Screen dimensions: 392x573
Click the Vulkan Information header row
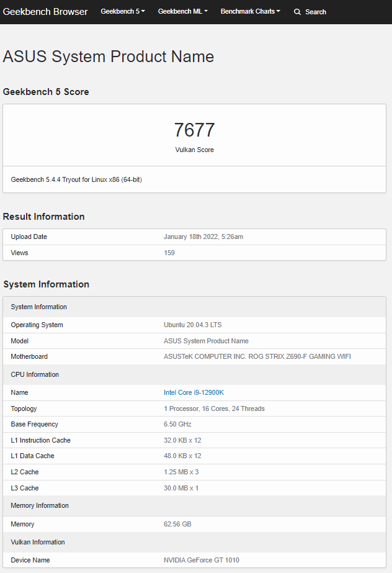[x=195, y=543]
